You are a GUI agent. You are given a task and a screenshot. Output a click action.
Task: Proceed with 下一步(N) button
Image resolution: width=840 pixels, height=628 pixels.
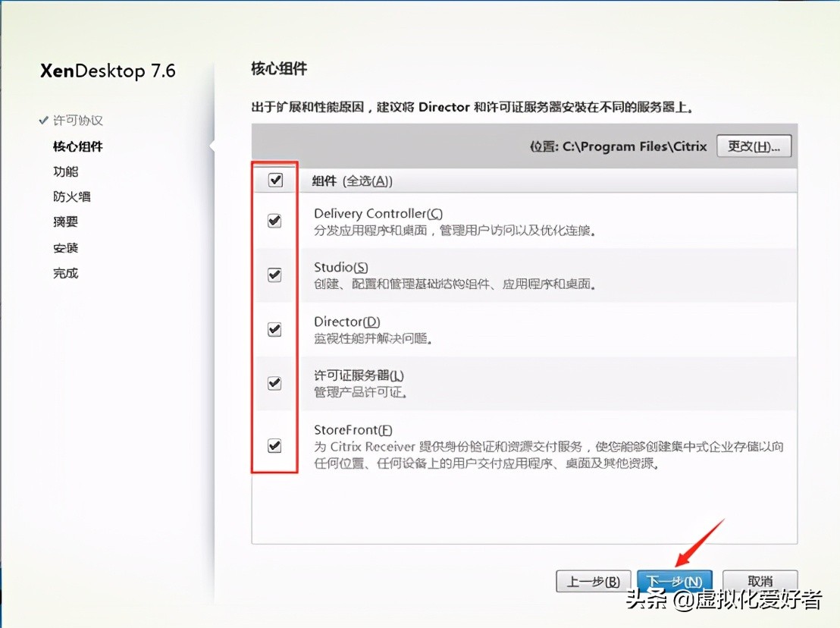(x=675, y=582)
